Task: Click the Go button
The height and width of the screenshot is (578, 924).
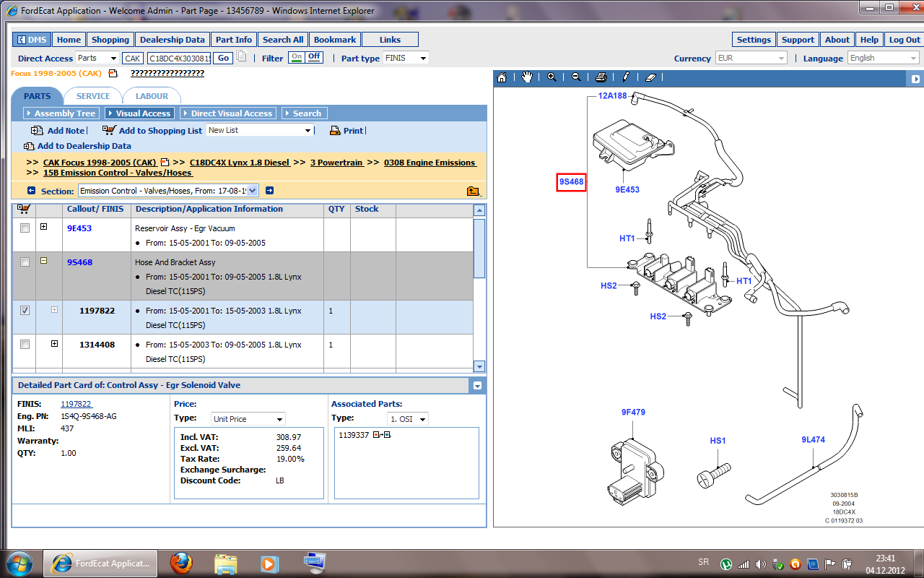Action: (222, 58)
